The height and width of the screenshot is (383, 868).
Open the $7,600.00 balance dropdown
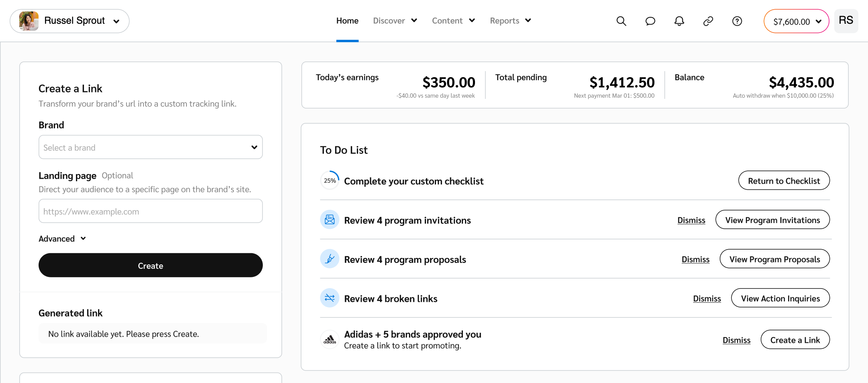pos(796,21)
